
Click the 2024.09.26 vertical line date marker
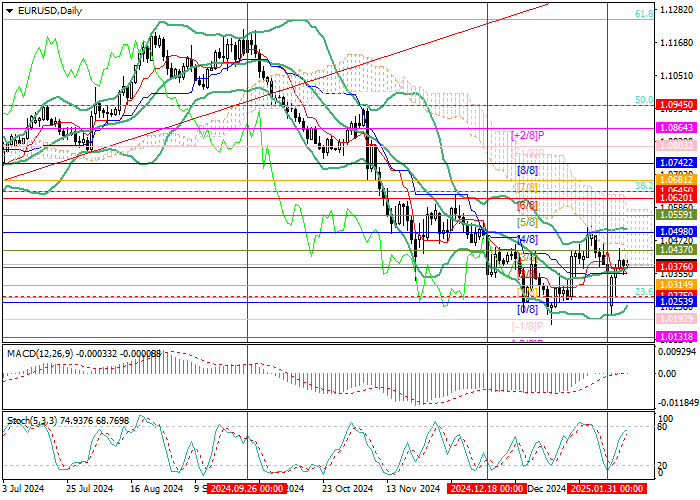(240, 490)
